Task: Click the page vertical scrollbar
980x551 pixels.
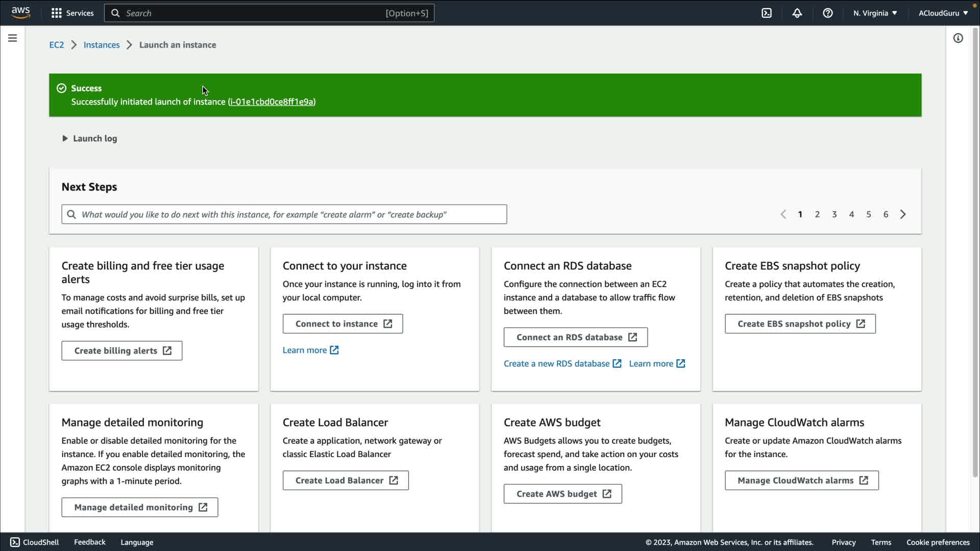Action: [975, 255]
